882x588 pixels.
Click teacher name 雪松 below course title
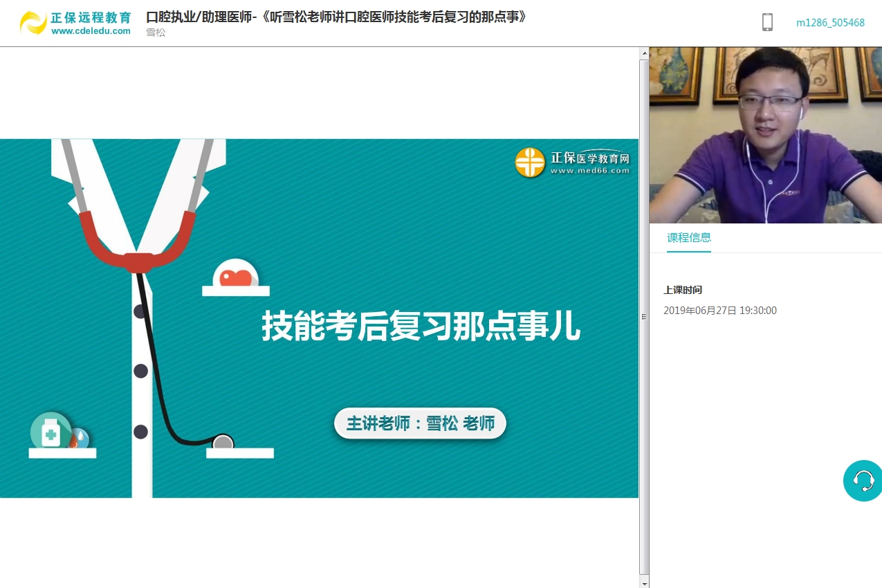(156, 33)
